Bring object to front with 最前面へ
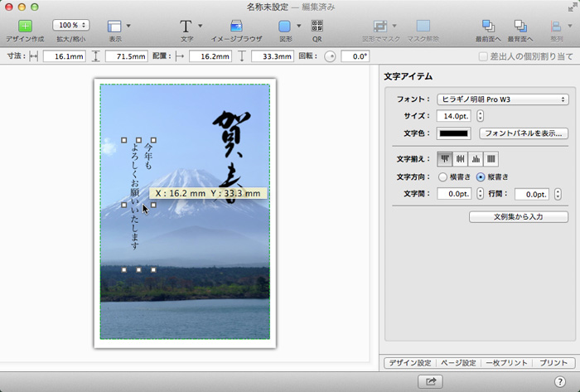Screen dimensions: 580x392 click(487, 27)
